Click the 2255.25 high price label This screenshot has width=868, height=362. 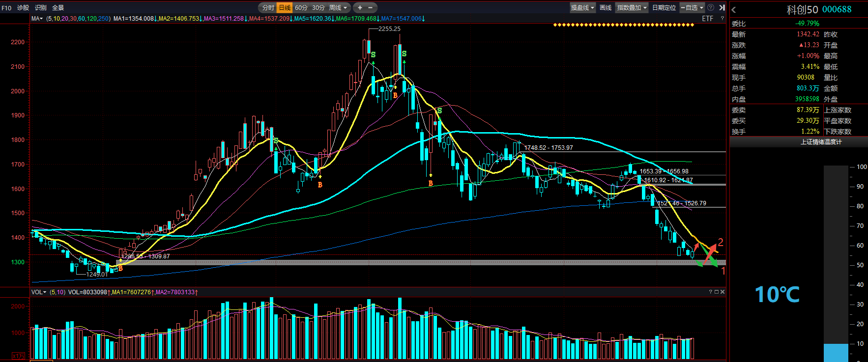389,29
